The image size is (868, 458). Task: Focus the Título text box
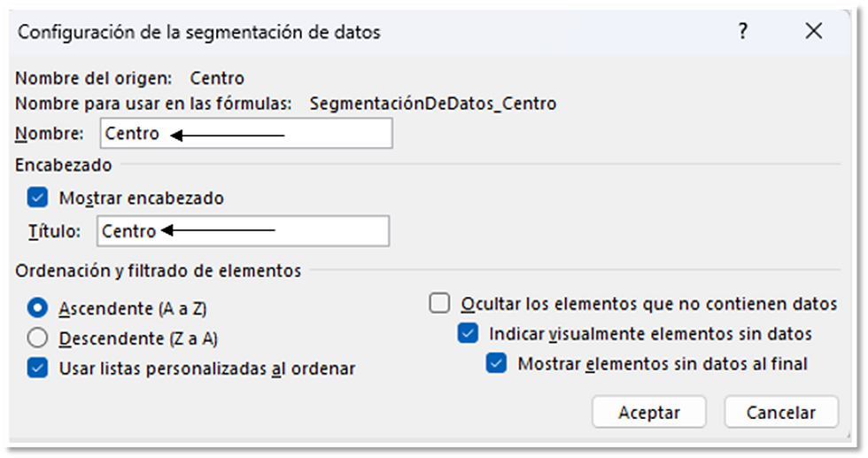tap(243, 231)
